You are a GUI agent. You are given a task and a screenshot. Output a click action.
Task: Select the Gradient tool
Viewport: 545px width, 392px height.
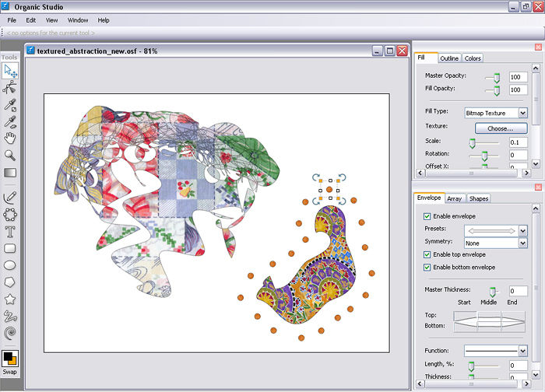click(x=9, y=173)
